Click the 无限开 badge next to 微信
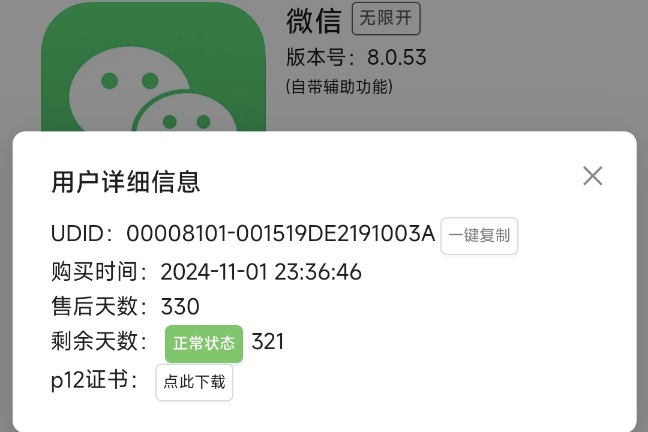 coord(386,18)
